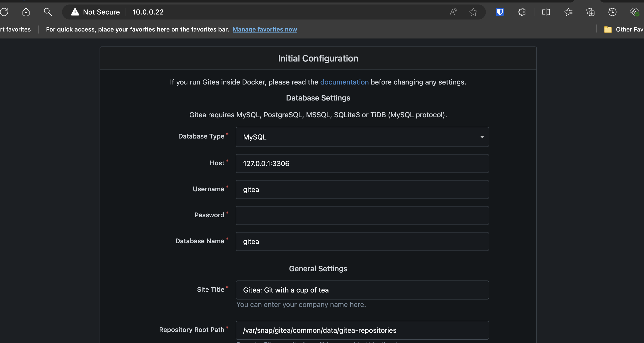Focus the Site Title text field
This screenshot has width=644, height=343.
click(362, 290)
